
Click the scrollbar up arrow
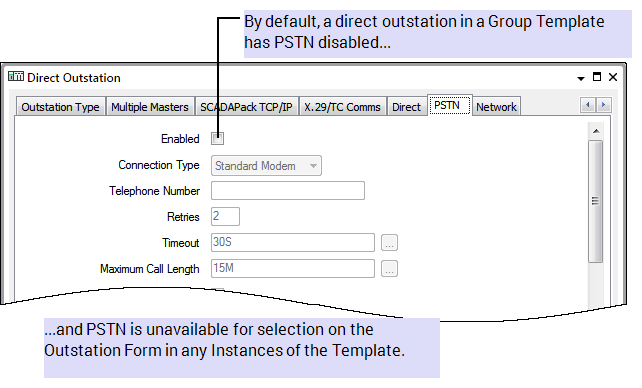click(596, 131)
